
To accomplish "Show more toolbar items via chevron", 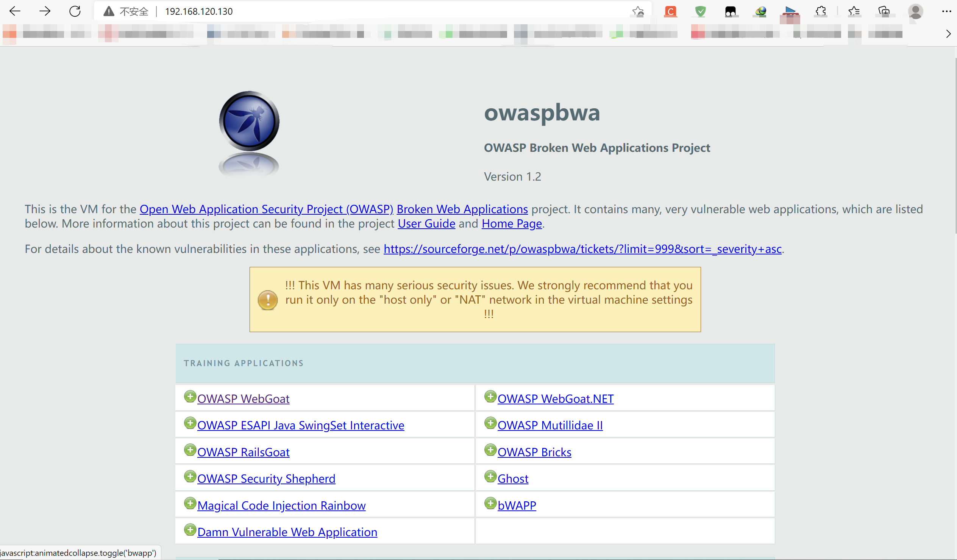I will 948,33.
